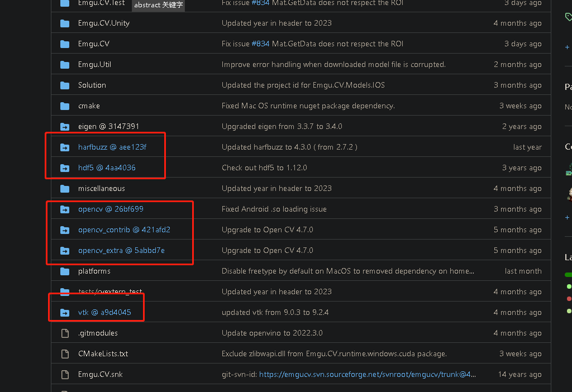Click '2 years ago' timestamp on eigen row
Screen dimensions: 572x392
[x=522, y=127]
